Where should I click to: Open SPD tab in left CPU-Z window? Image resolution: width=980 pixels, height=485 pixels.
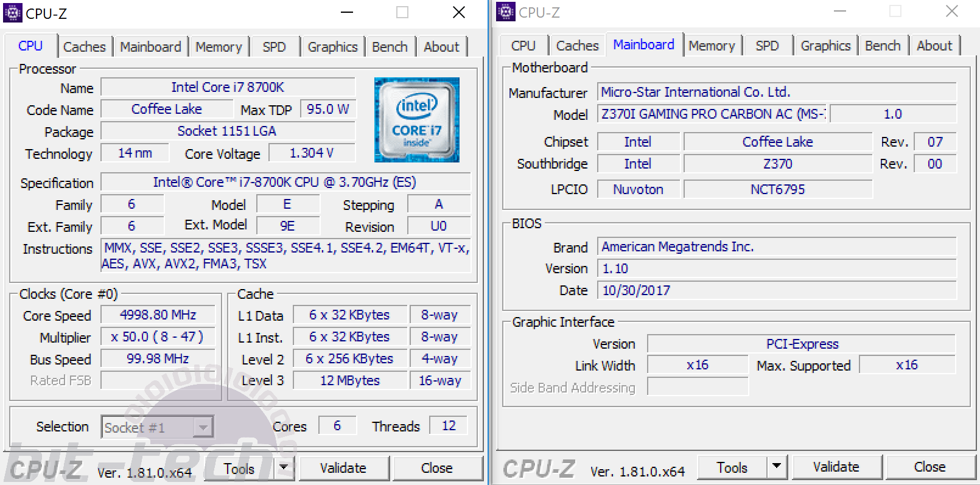click(275, 47)
